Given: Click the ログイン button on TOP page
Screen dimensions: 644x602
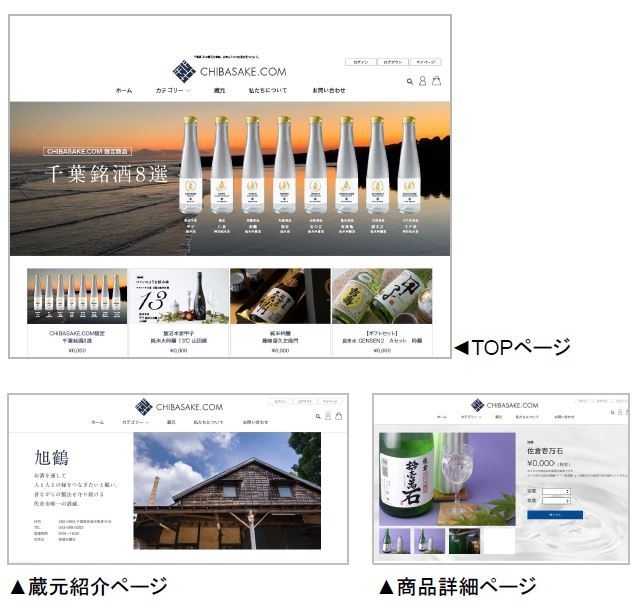Looking at the screenshot, I should coord(360,62).
